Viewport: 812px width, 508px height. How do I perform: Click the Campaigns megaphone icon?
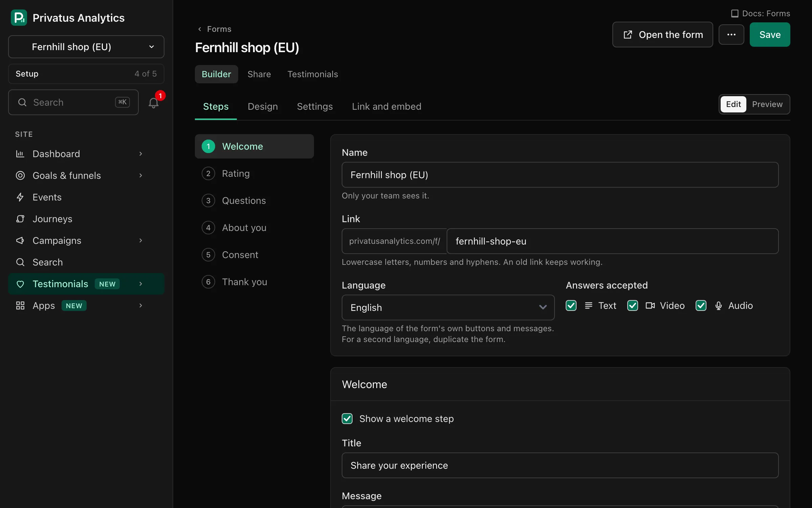point(20,240)
